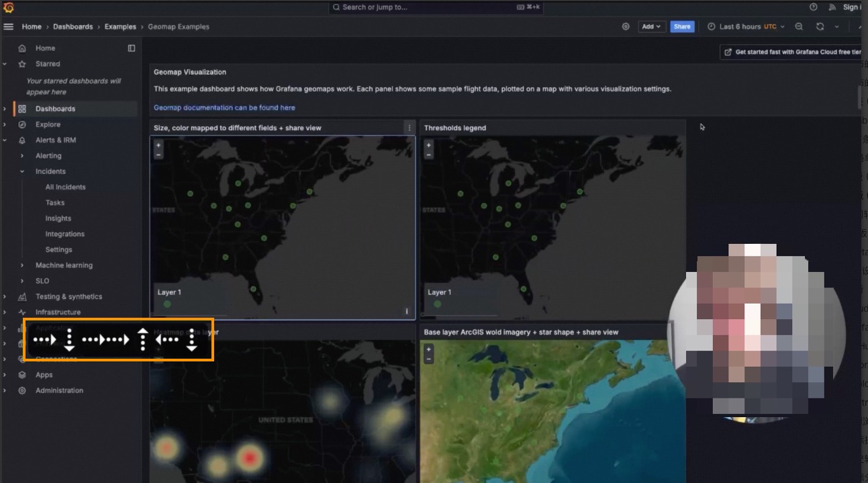
Task: Open the news feed RSS icon
Action: coord(832,7)
